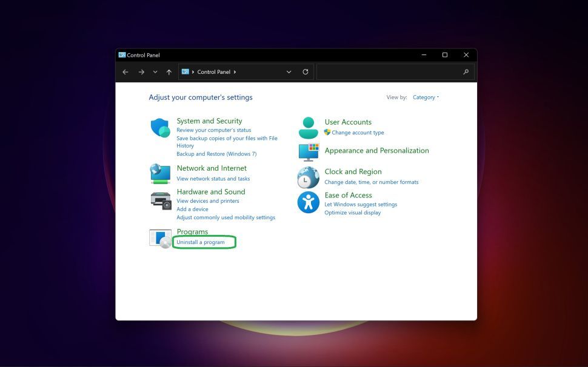This screenshot has width=588, height=367.
Task: Open Hardware and Sound using the printer icon
Action: 160,200
